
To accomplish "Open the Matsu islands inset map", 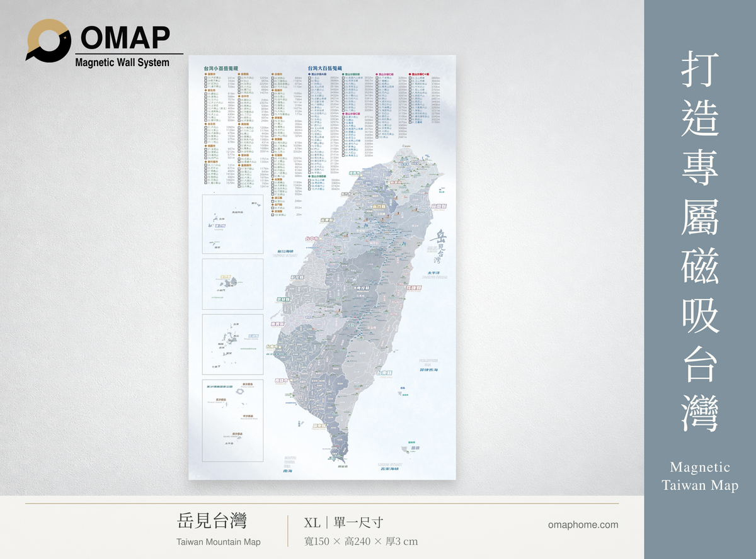I will coord(232,223).
